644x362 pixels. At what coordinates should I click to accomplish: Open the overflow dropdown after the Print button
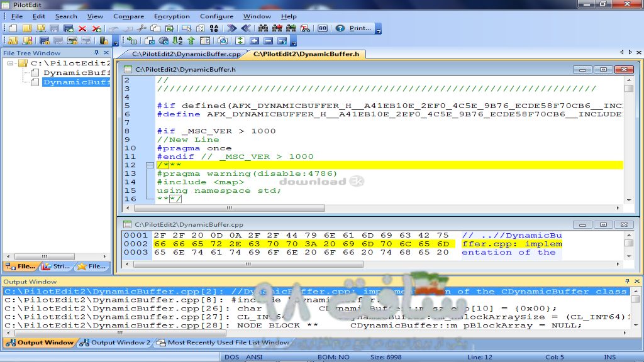pyautogui.click(x=378, y=30)
